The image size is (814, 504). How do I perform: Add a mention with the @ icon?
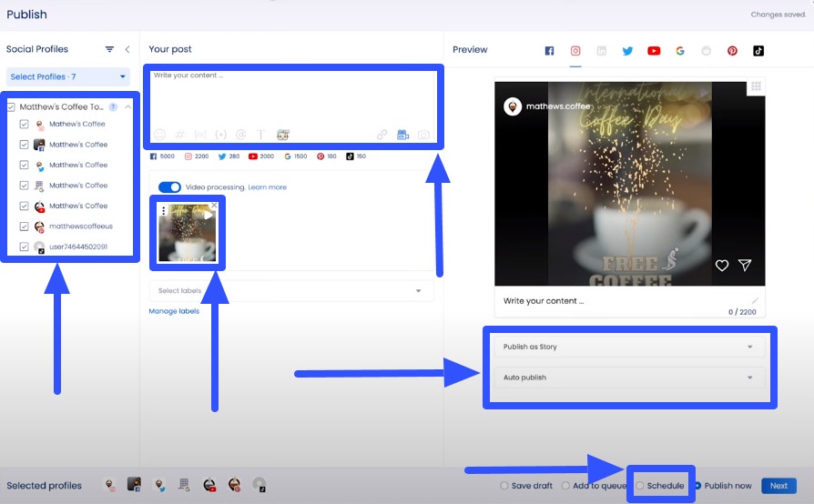tap(241, 135)
